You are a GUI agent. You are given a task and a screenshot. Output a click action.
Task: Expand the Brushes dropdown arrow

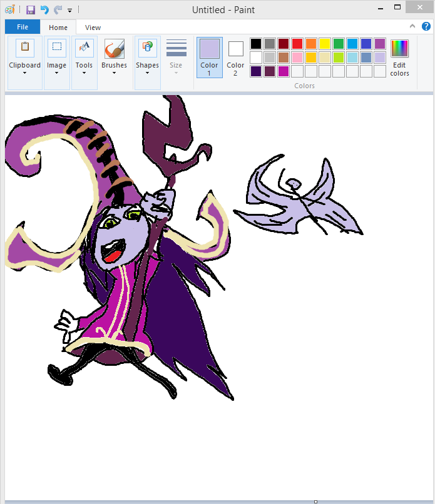114,73
